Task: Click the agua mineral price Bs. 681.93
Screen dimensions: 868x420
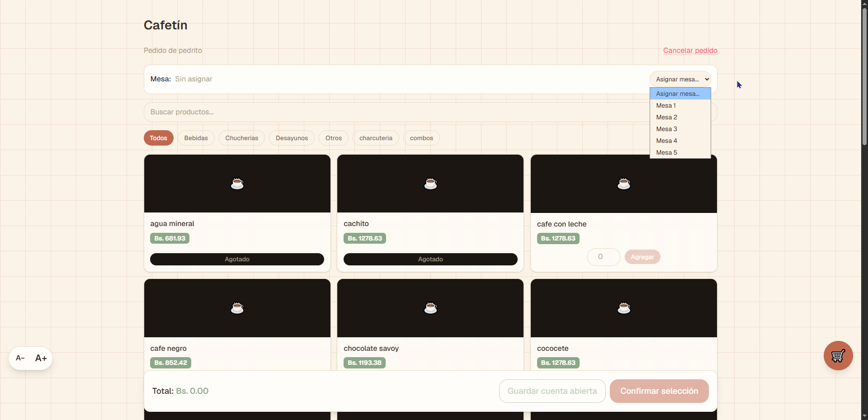Action: (170, 238)
